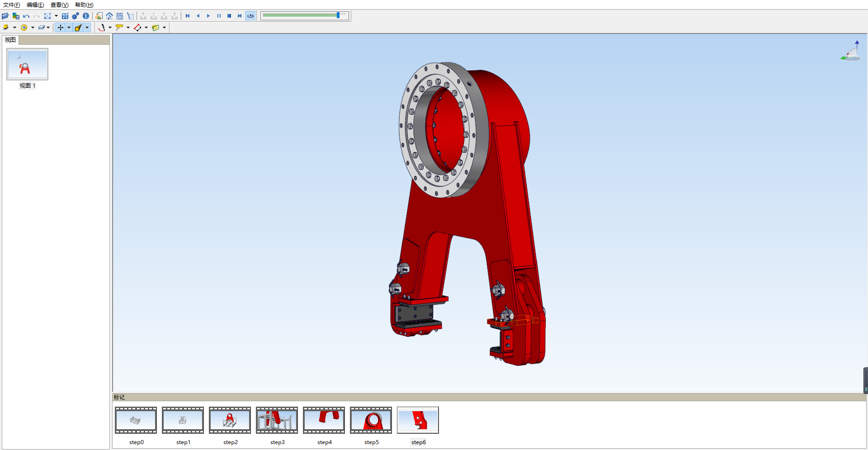
Task: Open the 帮助(H) menu
Action: tap(84, 5)
